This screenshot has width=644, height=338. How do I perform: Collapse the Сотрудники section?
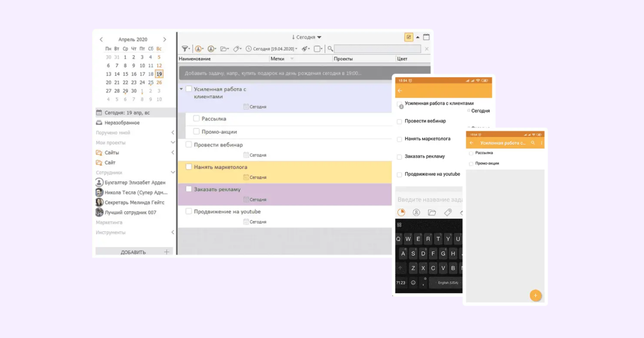pyautogui.click(x=173, y=172)
